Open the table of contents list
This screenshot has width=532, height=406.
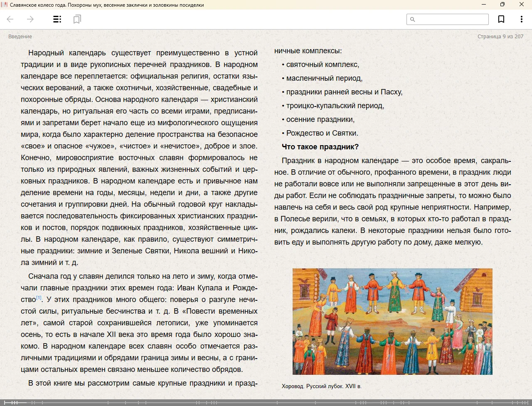57,19
